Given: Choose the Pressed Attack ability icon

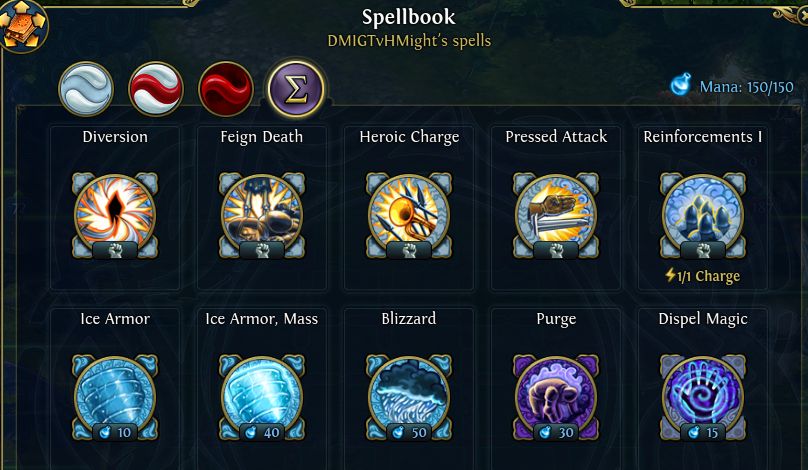Looking at the screenshot, I should click(556, 215).
